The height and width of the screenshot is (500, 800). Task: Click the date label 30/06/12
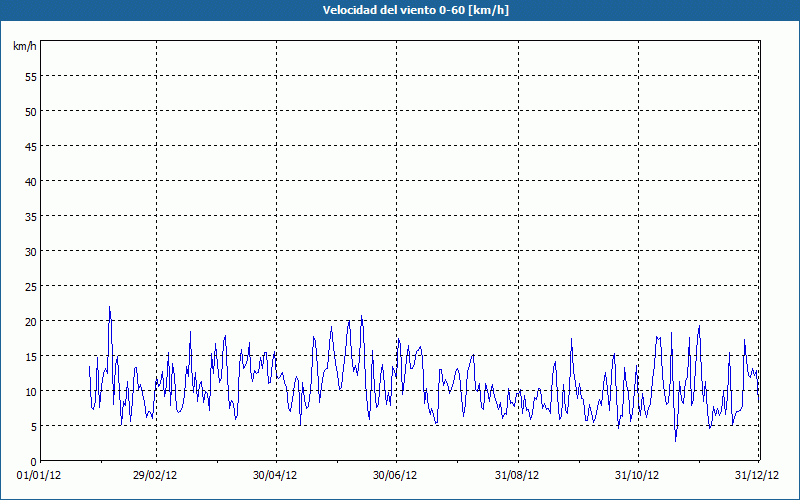click(395, 476)
